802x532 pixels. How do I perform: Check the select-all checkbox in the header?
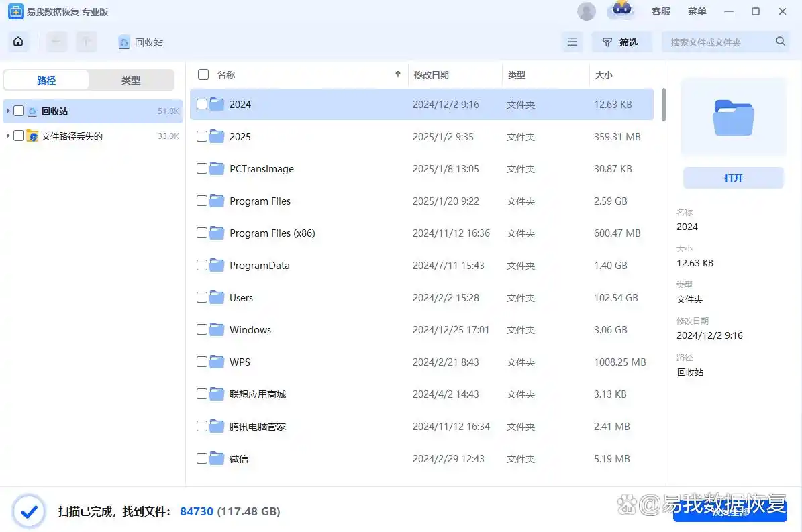click(x=203, y=74)
